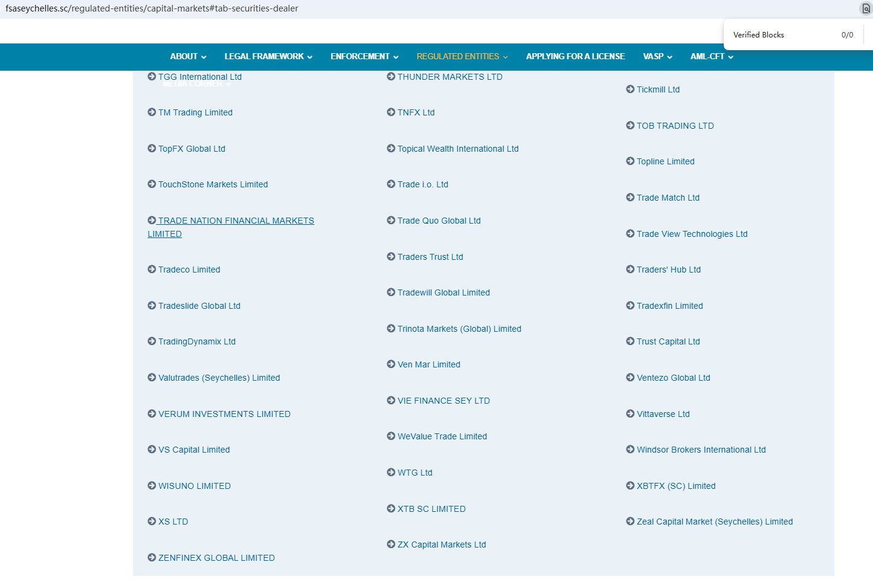Image resolution: width=873 pixels, height=588 pixels.
Task: Click the arrow icon beside VERUM INVESTMENTS LIMITED
Action: coord(152,413)
